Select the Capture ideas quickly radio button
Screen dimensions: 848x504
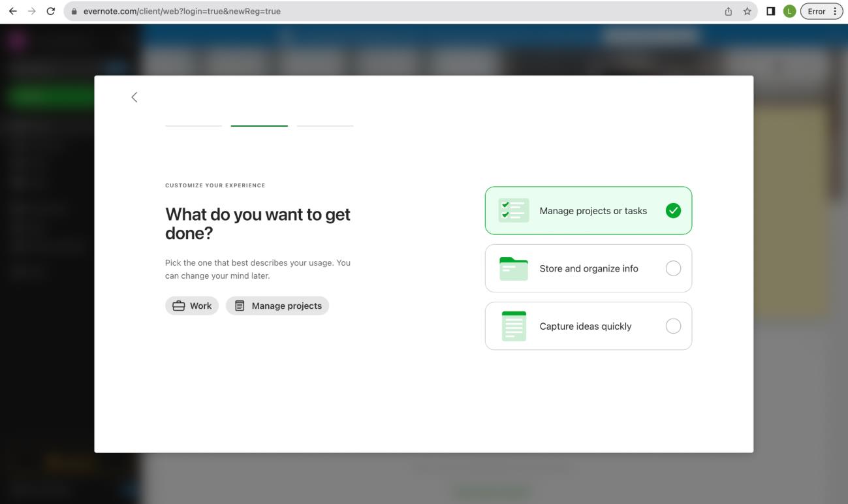click(673, 326)
